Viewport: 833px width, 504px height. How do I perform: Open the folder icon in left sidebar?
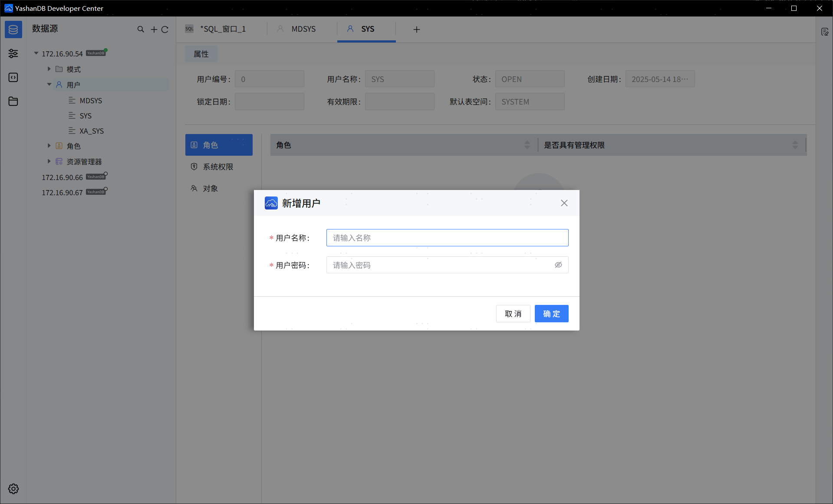click(13, 101)
